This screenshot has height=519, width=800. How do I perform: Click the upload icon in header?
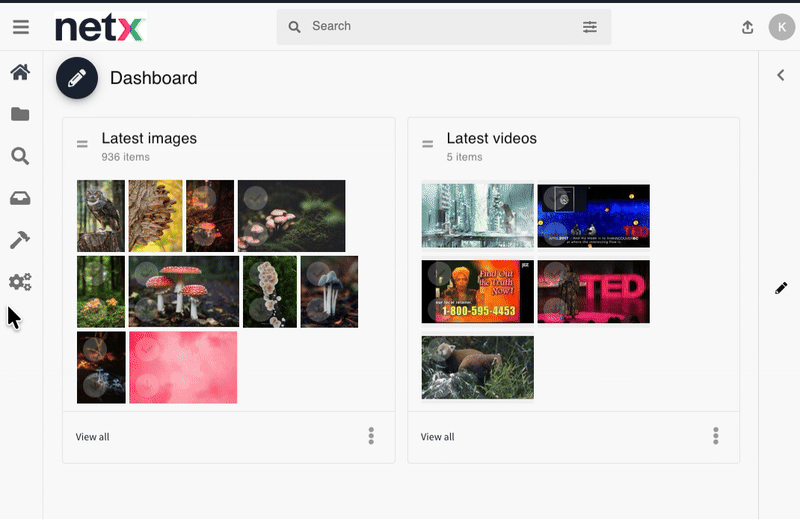tap(747, 28)
